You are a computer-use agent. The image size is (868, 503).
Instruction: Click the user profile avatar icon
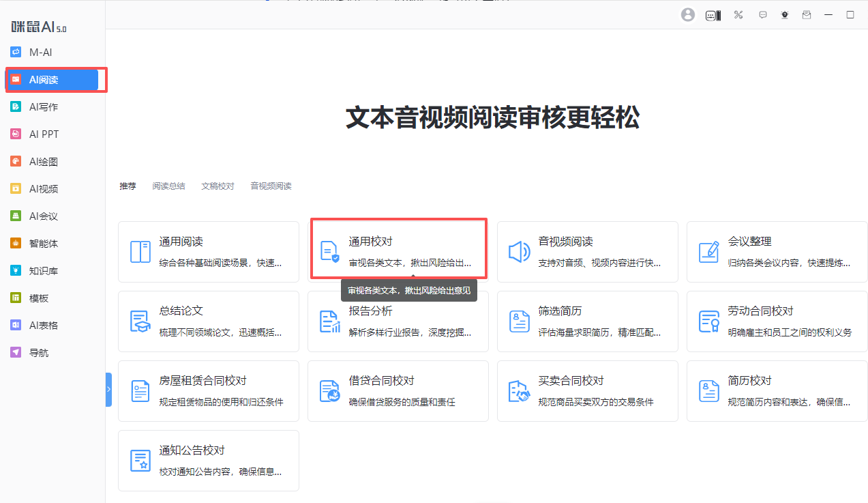click(x=688, y=14)
